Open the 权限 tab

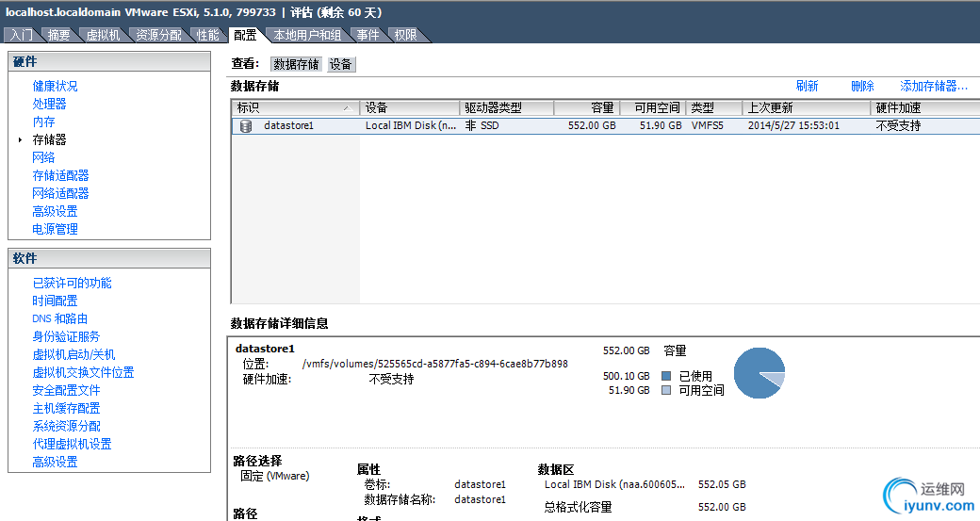405,35
